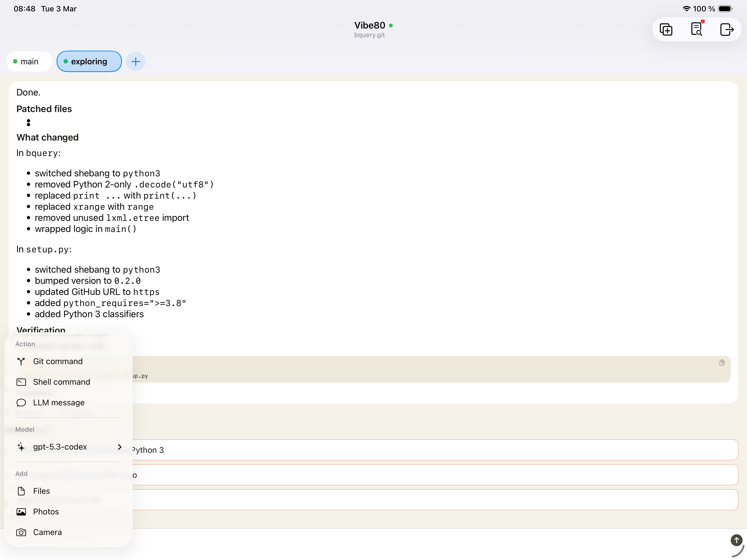
Task: Open the gpt-5.3-codex model selector
Action: [60, 447]
